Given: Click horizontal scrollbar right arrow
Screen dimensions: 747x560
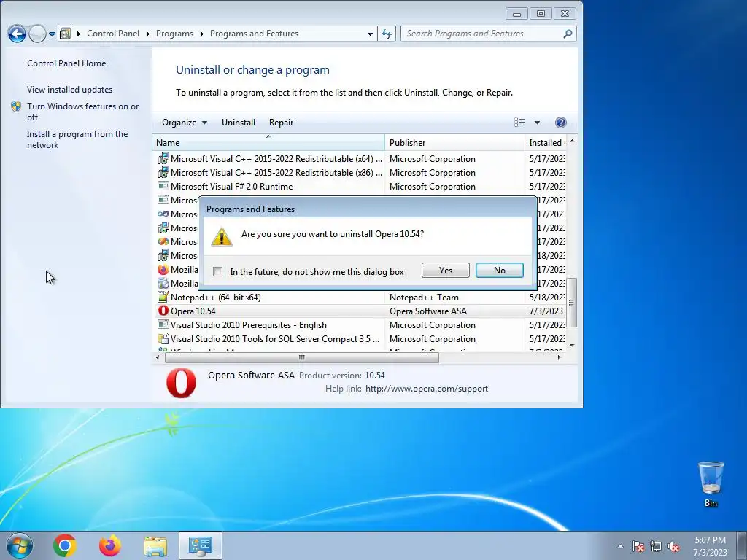Looking at the screenshot, I should coord(560,357).
